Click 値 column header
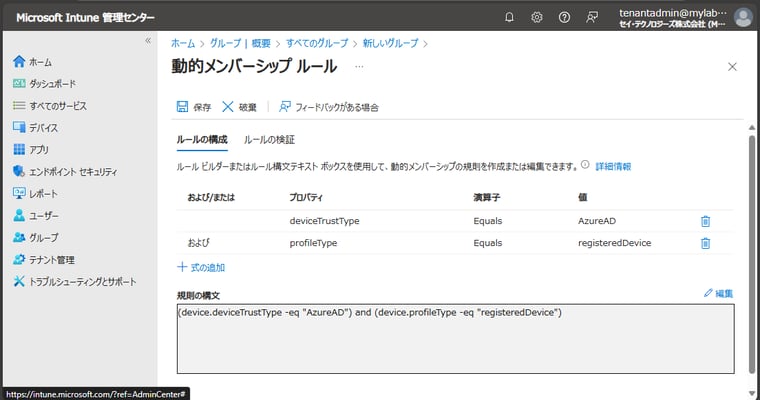The height and width of the screenshot is (400, 760). (583, 197)
